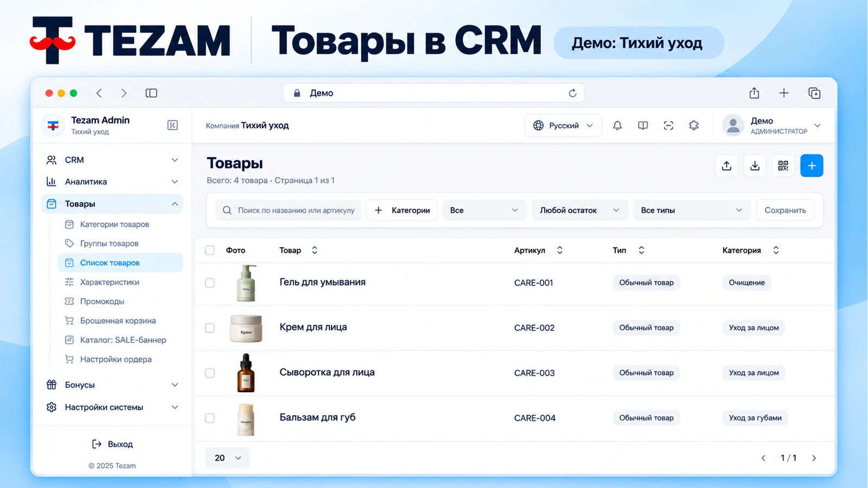Select all products header checkbox

[210, 250]
